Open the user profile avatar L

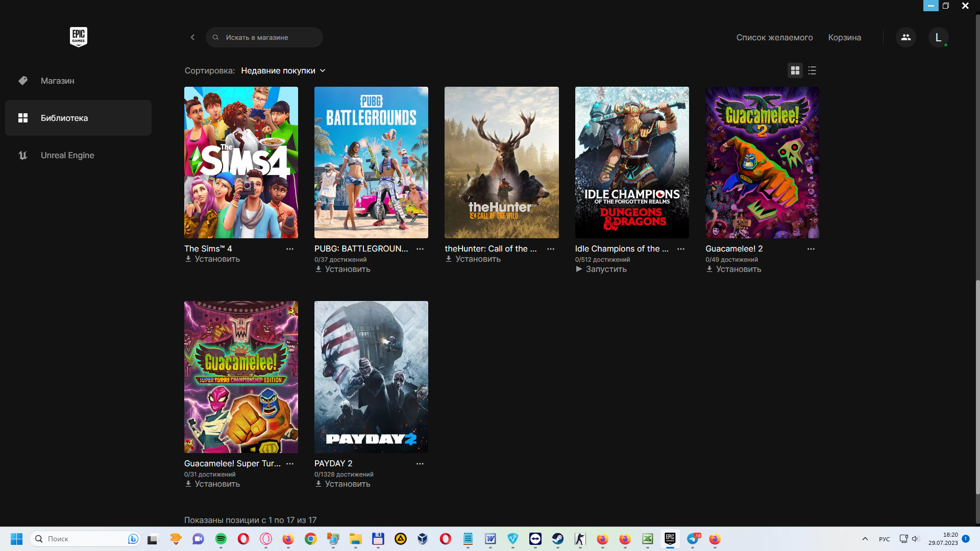938,37
